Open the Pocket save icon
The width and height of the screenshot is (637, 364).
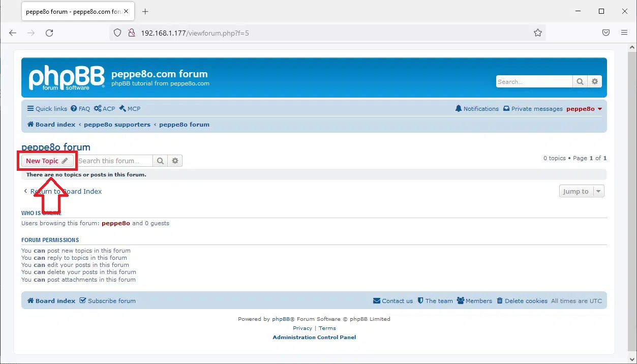pyautogui.click(x=606, y=33)
